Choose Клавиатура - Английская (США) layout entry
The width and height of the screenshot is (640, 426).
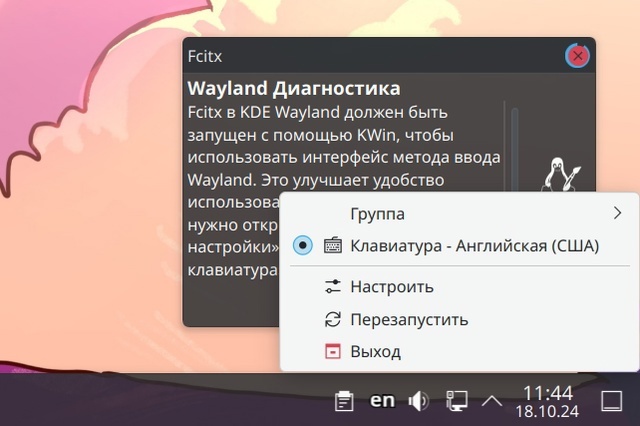click(460, 246)
